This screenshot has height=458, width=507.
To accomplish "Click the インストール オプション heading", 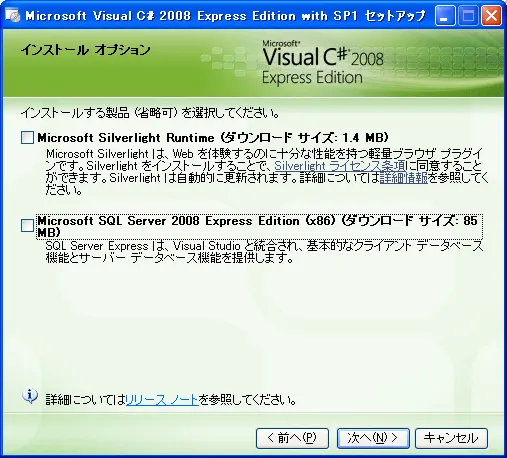I will pyautogui.click(x=86, y=50).
